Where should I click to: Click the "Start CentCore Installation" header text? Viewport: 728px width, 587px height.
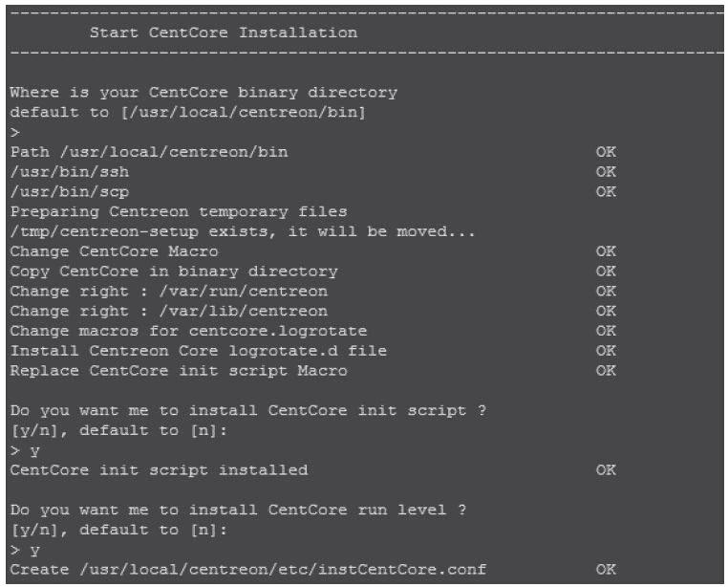click(223, 33)
